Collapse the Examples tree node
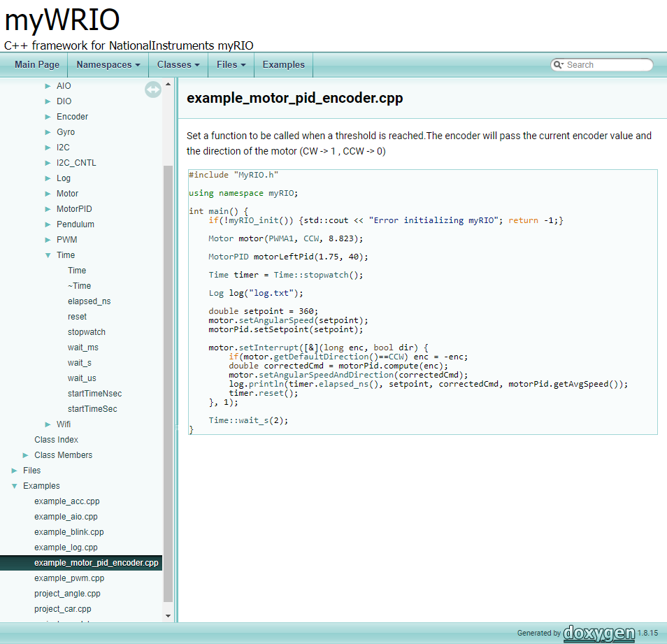Image resolution: width=667 pixels, height=644 pixels. point(14,486)
